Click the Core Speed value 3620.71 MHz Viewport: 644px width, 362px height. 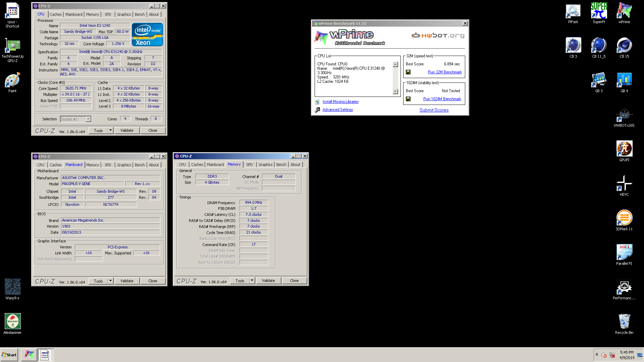tap(76, 88)
